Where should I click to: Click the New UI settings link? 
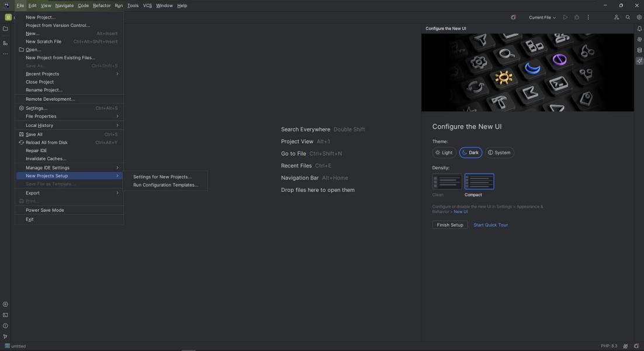[x=461, y=212]
